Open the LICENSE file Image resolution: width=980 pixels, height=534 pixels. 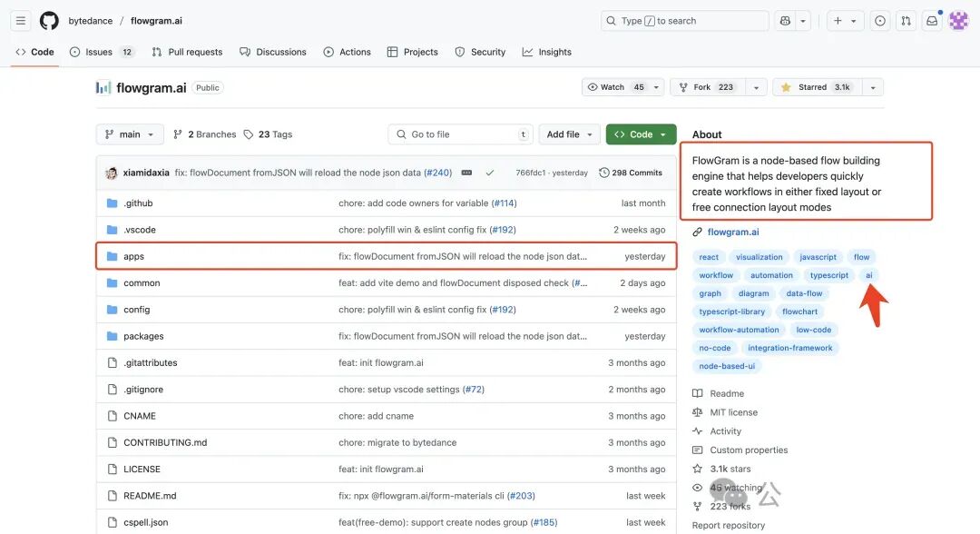click(142, 469)
